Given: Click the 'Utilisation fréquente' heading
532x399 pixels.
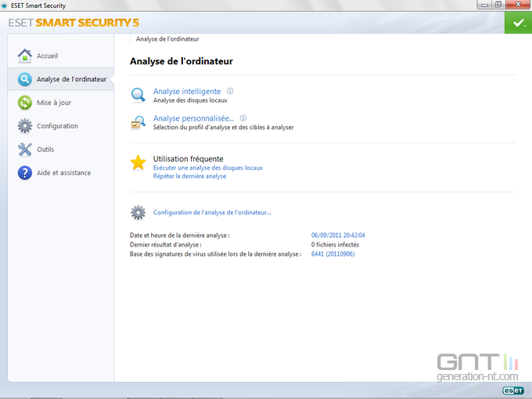Looking at the screenshot, I should point(188,159).
